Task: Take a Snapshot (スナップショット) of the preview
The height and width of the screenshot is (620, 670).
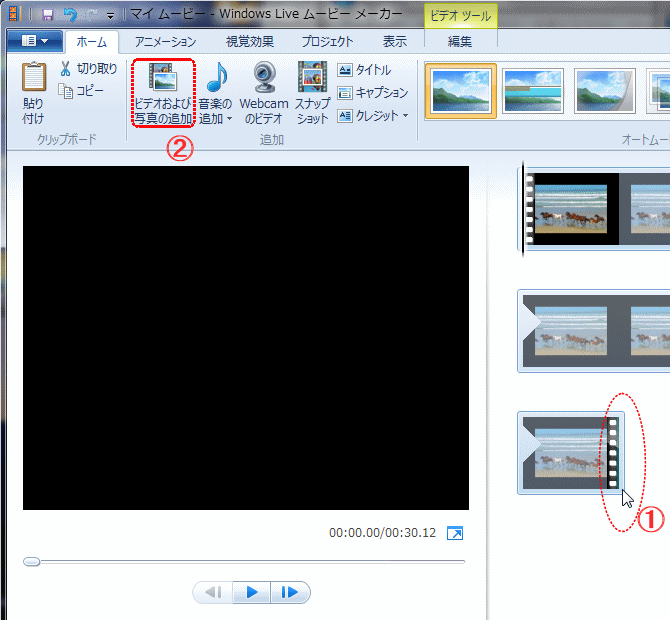Action: [312, 93]
